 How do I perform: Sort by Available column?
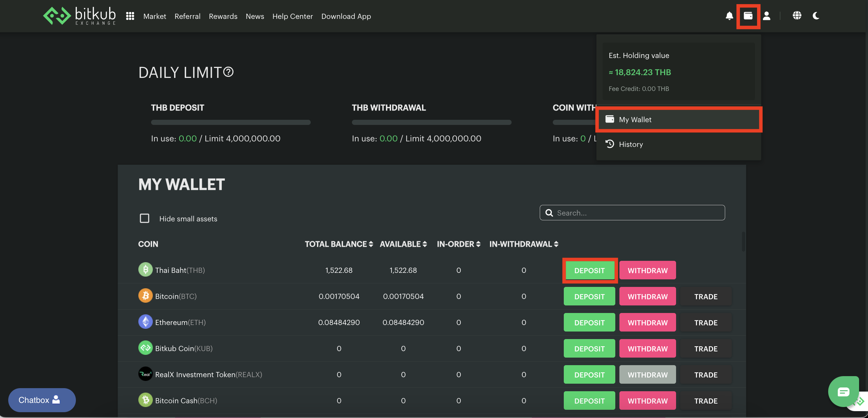pos(403,244)
